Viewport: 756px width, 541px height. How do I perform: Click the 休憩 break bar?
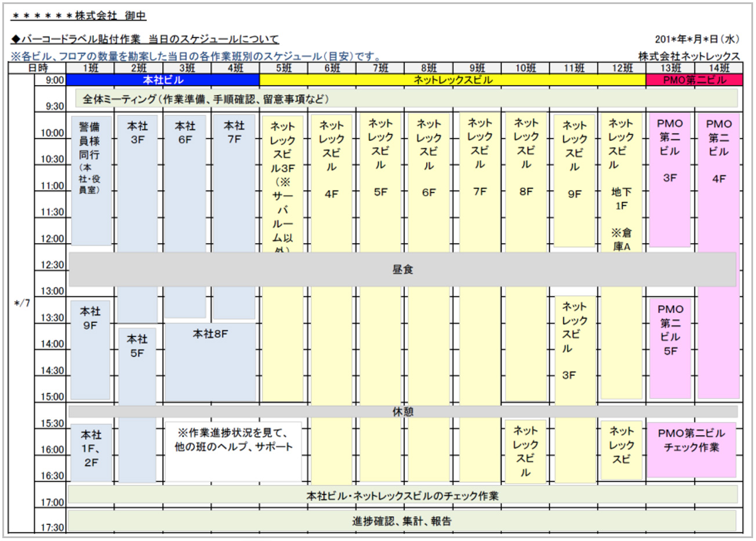pos(403,412)
